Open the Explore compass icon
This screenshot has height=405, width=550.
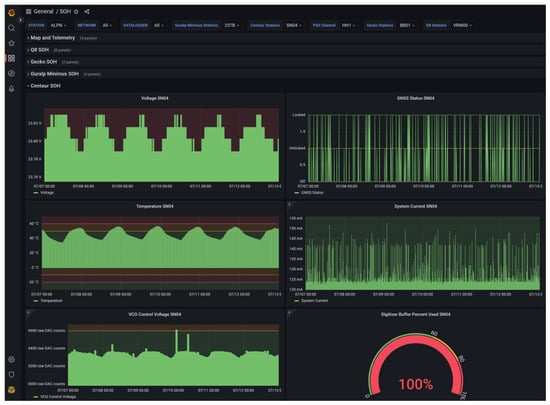tap(11, 73)
